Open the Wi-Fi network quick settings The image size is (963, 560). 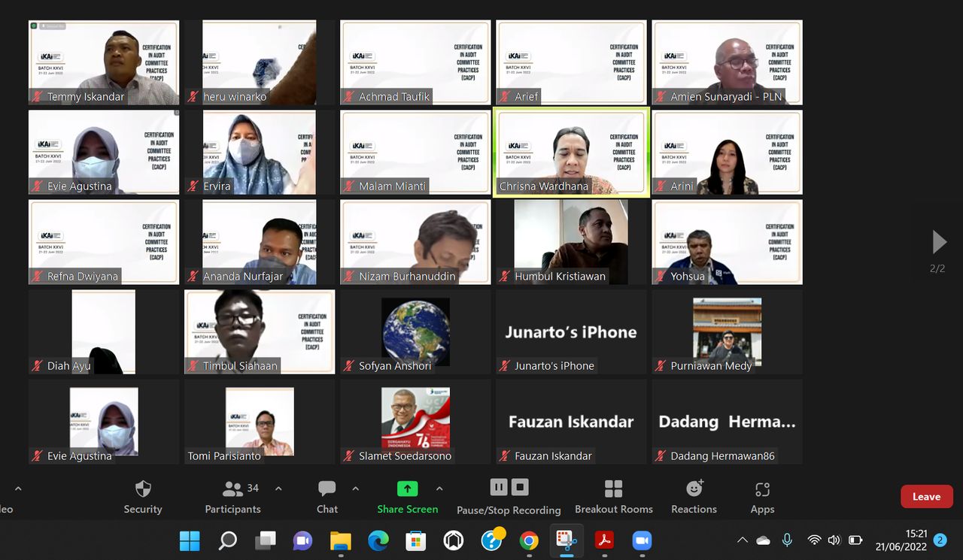[814, 540]
